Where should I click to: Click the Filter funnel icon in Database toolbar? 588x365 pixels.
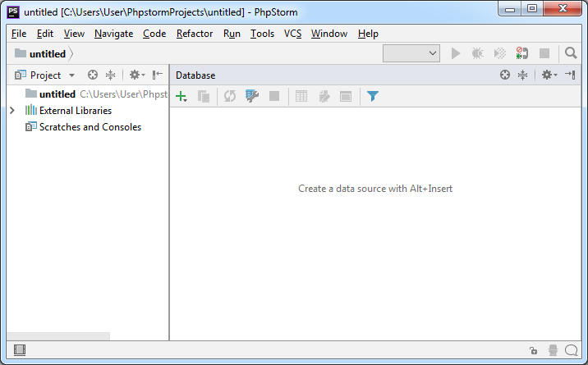pyautogui.click(x=372, y=96)
